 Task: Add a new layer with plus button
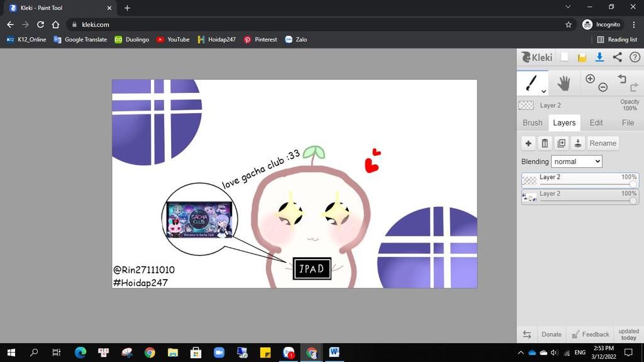tap(528, 143)
